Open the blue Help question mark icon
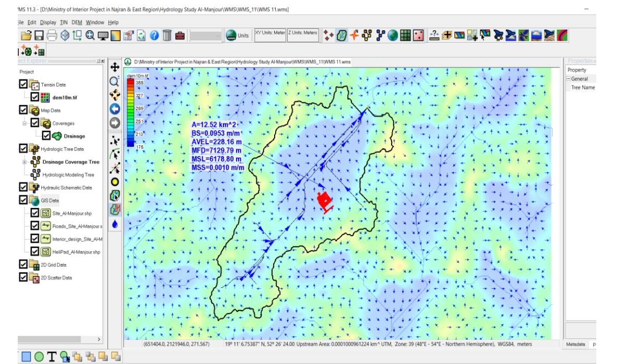Viewport: 625px width, 364px height. (154, 36)
